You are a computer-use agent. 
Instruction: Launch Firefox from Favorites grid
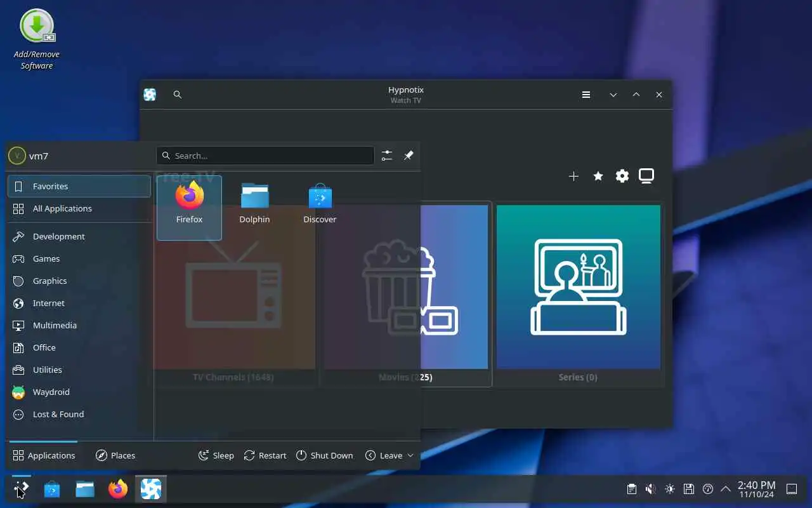click(189, 208)
